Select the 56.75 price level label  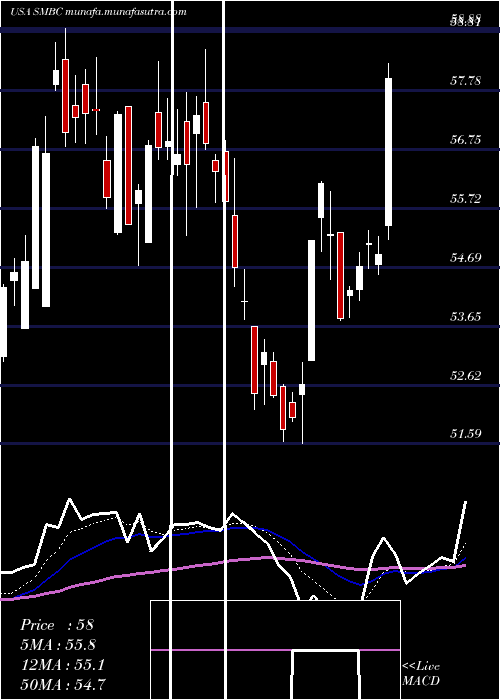coord(466,140)
